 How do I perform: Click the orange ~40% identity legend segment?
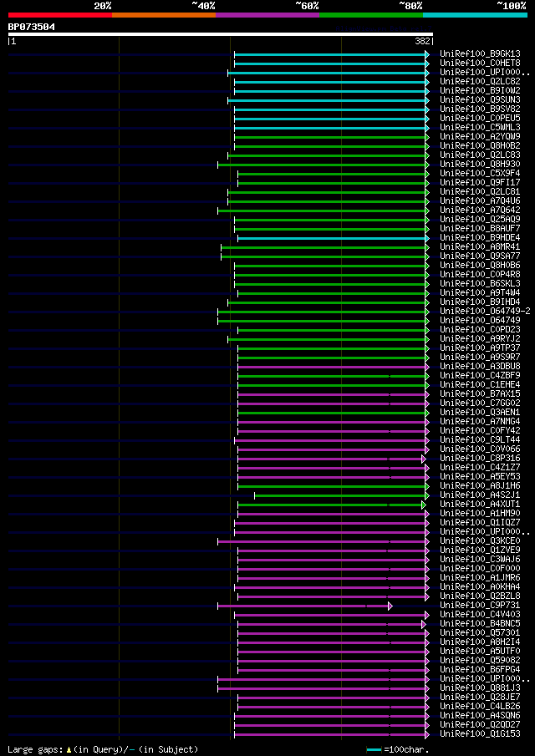point(164,15)
